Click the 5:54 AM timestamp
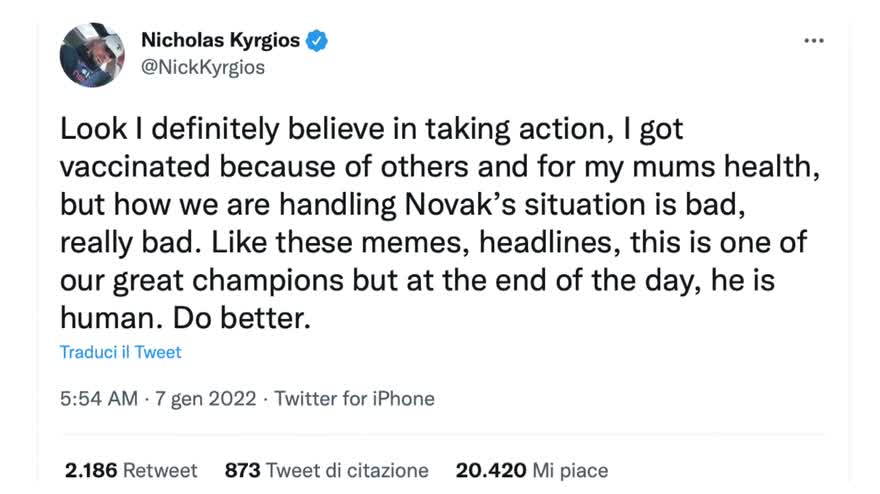This screenshot has width=880, height=494. pos(99,399)
